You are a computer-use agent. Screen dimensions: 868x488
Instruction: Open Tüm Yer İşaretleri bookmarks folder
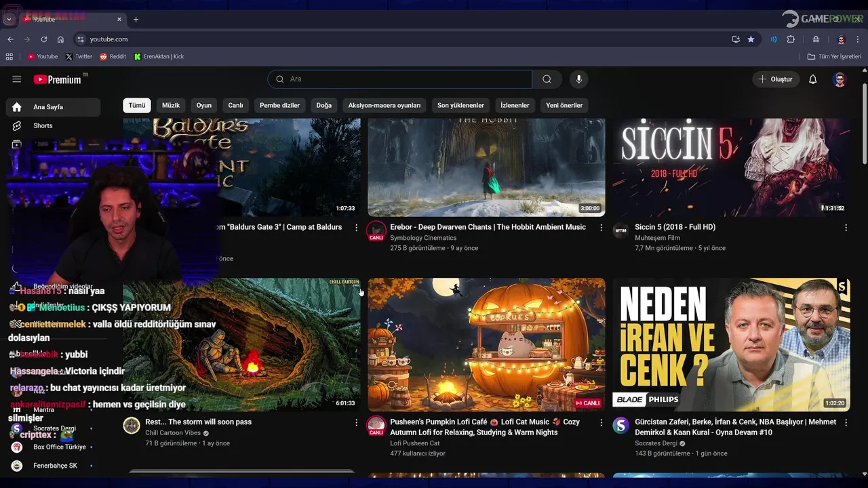coord(834,57)
